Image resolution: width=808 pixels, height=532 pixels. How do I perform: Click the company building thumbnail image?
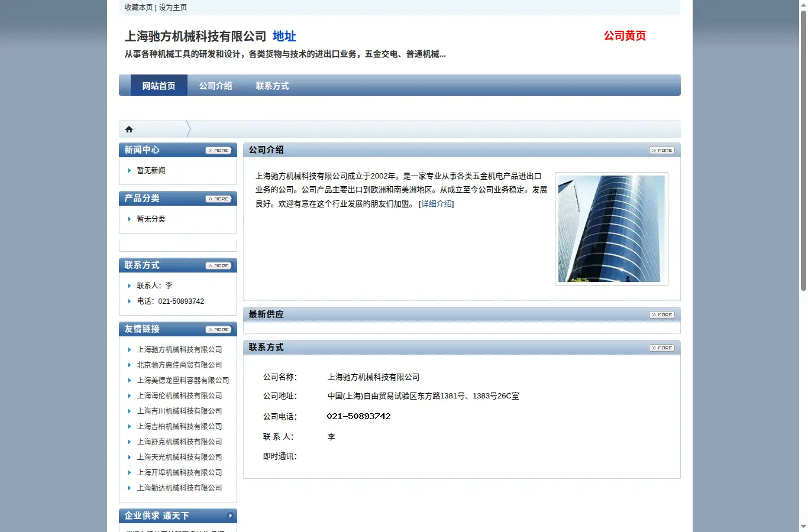(612, 229)
